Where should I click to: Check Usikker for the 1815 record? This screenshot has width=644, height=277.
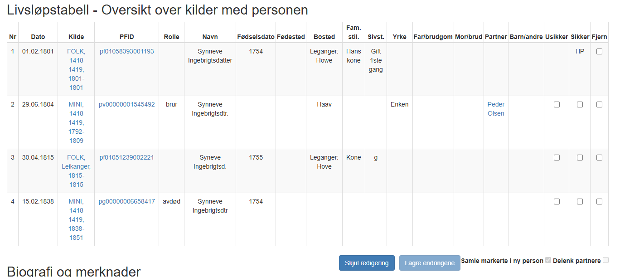click(x=557, y=158)
